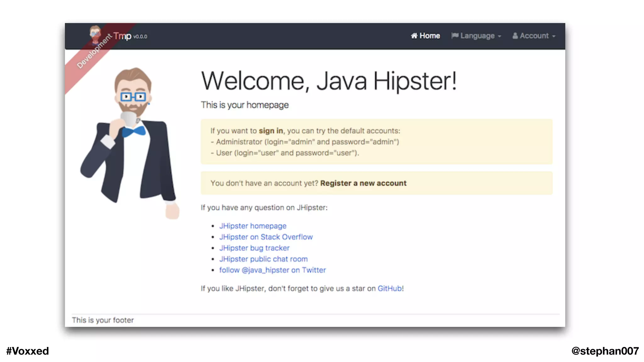Follow @java_hipster on Twitter link
644x362 pixels.
point(272,270)
